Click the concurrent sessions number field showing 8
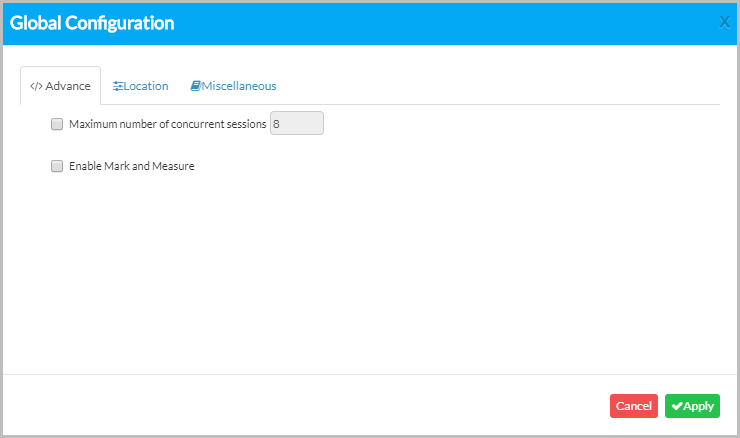The image size is (740, 438). tap(297, 124)
